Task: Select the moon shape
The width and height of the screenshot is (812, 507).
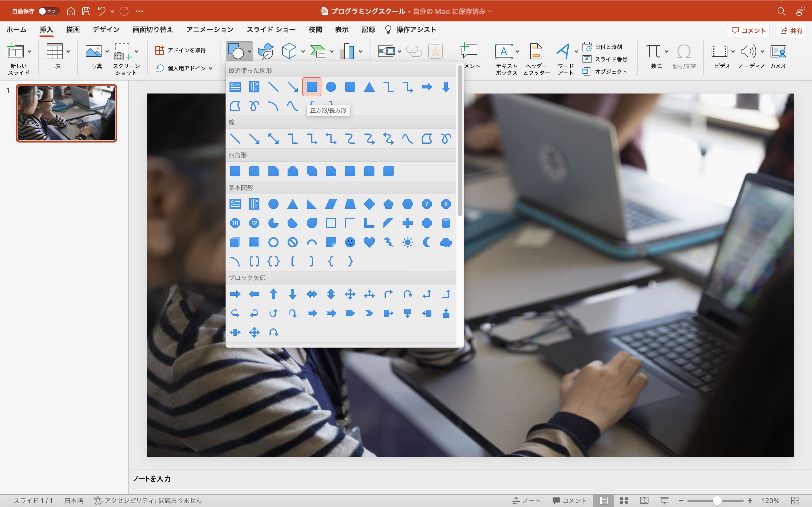Action: tap(427, 242)
